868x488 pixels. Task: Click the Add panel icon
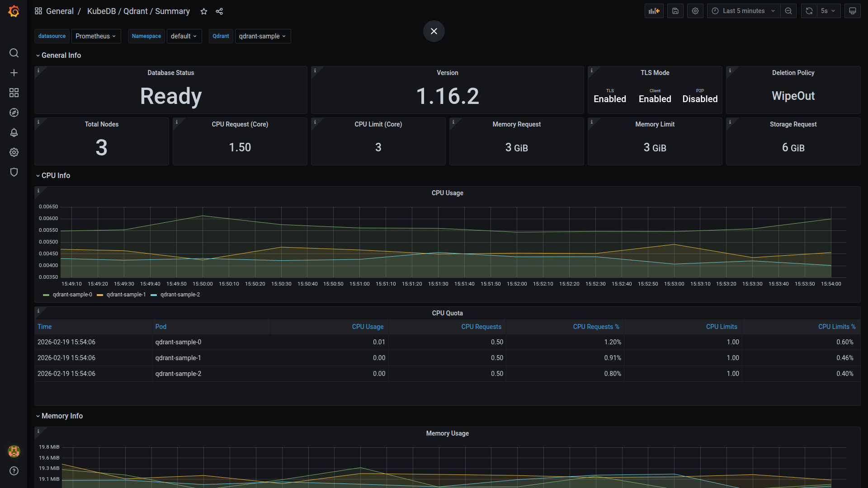pyautogui.click(x=654, y=11)
